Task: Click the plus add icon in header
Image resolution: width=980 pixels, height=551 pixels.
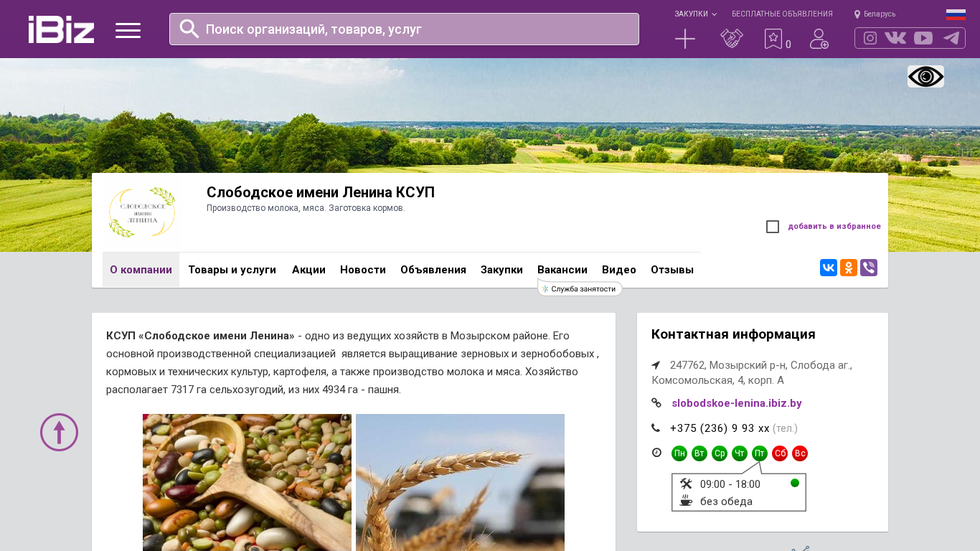Action: pyautogui.click(x=685, y=39)
